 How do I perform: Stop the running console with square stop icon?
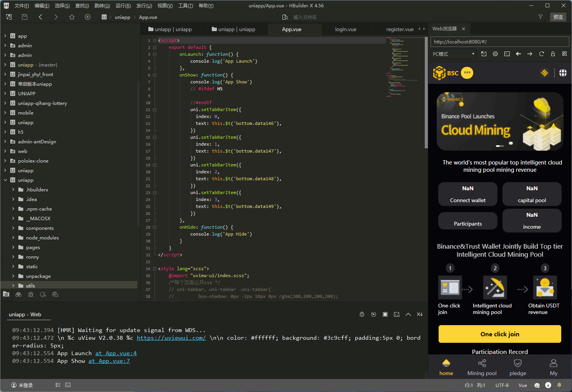pos(385,314)
